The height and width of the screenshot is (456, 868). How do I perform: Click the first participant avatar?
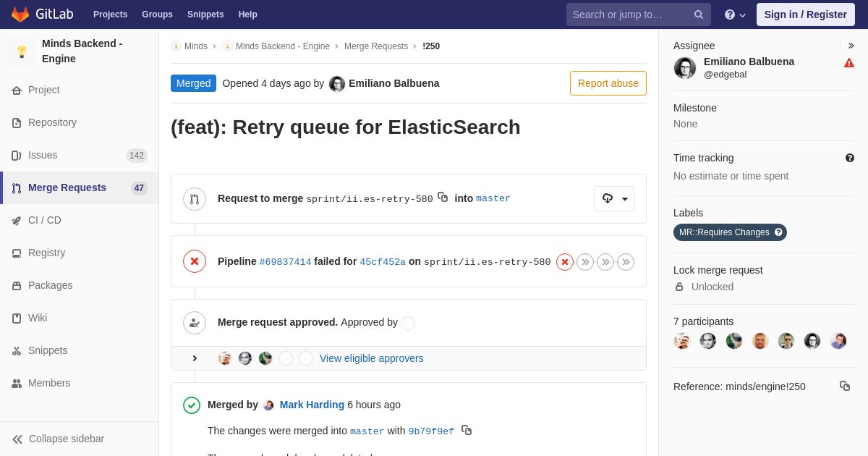point(682,341)
